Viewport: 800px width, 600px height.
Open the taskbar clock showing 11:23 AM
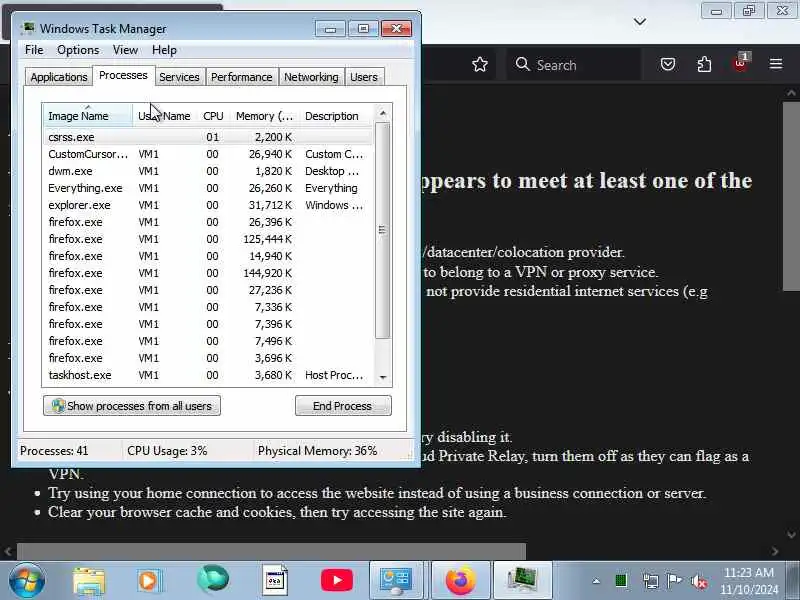749,581
